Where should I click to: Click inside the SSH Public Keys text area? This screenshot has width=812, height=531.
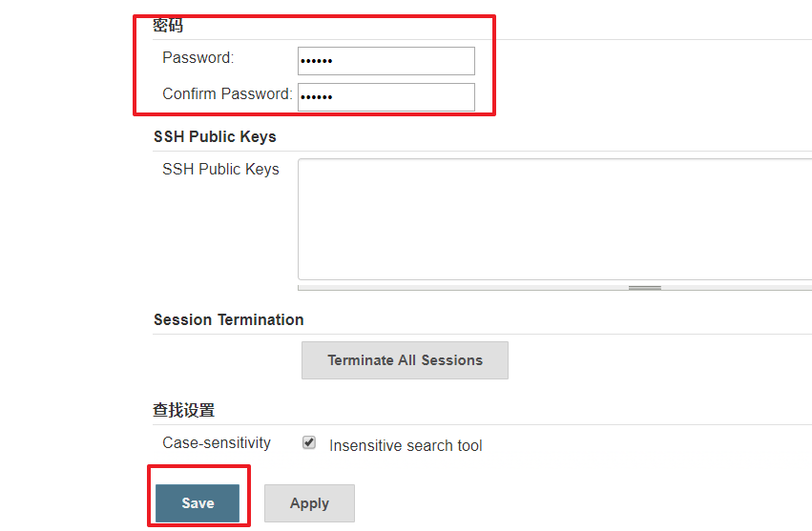pos(554,219)
